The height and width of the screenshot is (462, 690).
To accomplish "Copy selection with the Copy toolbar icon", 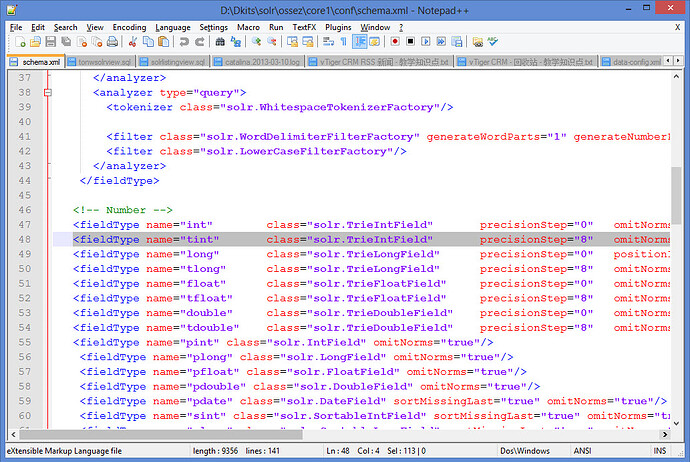I will (148, 42).
